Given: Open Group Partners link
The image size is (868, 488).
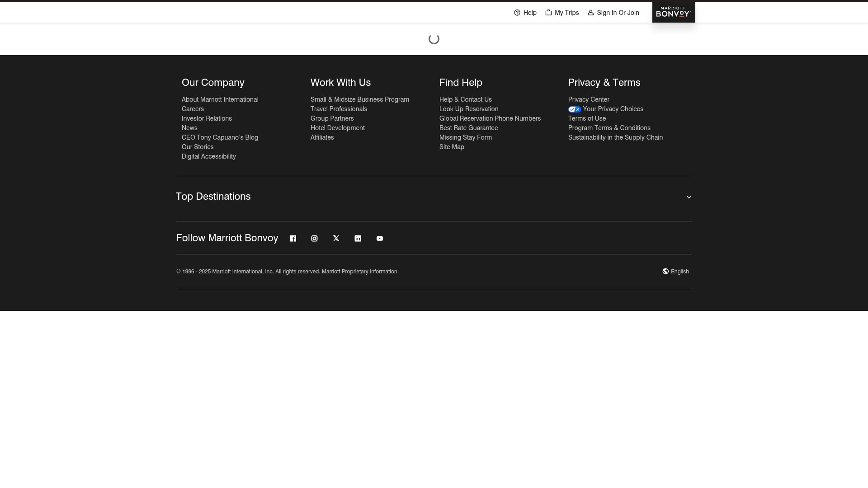Looking at the screenshot, I should click(332, 118).
